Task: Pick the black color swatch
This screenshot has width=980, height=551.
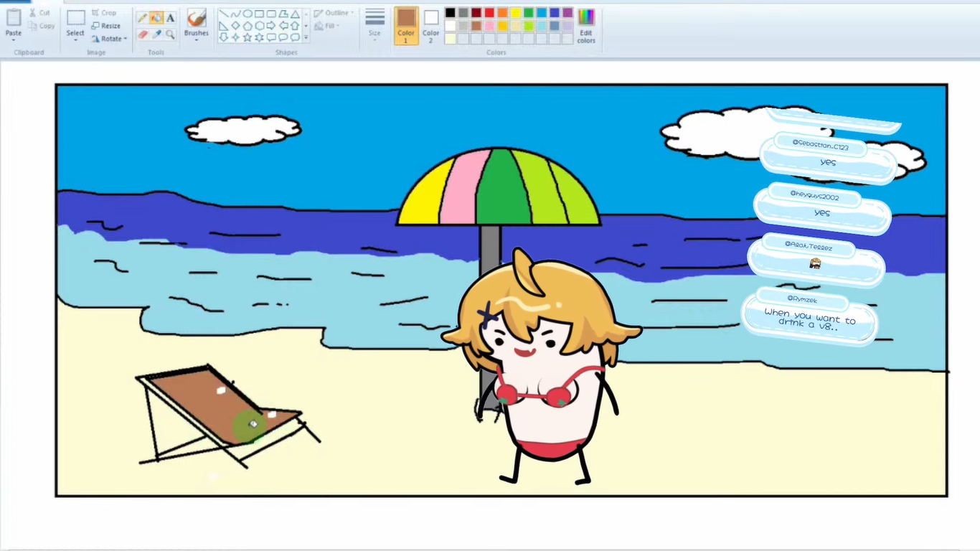Action: (450, 13)
